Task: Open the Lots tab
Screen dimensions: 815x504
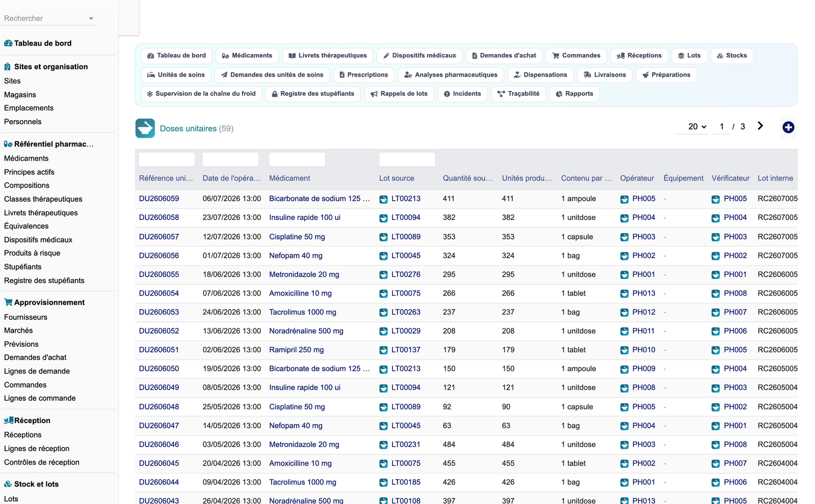Action: [689, 55]
